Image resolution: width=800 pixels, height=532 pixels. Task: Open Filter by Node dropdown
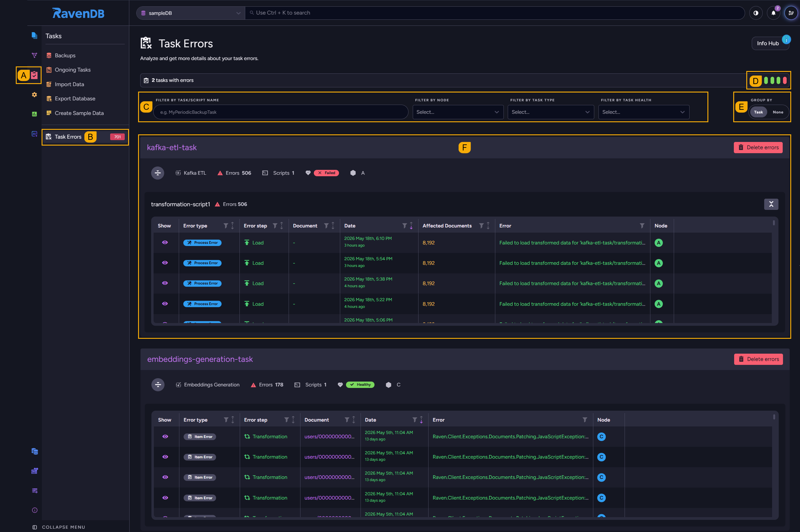point(458,112)
